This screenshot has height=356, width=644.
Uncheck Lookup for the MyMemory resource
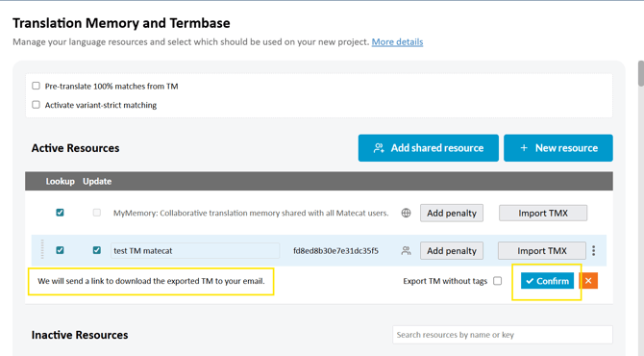point(60,213)
